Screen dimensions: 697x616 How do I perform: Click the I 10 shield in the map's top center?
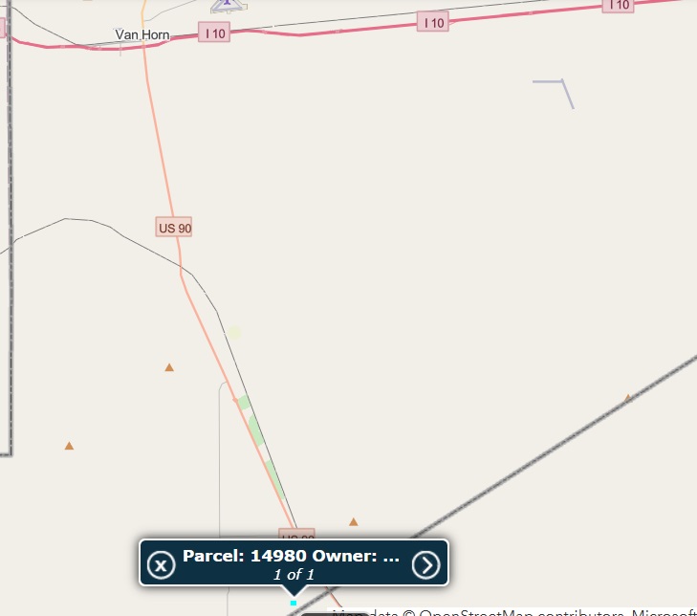[433, 22]
